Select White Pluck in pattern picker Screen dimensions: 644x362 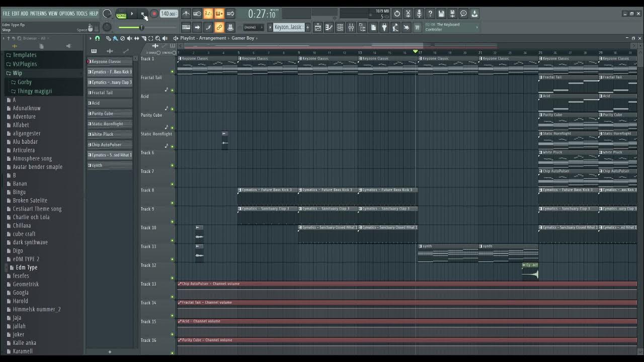[x=110, y=134]
